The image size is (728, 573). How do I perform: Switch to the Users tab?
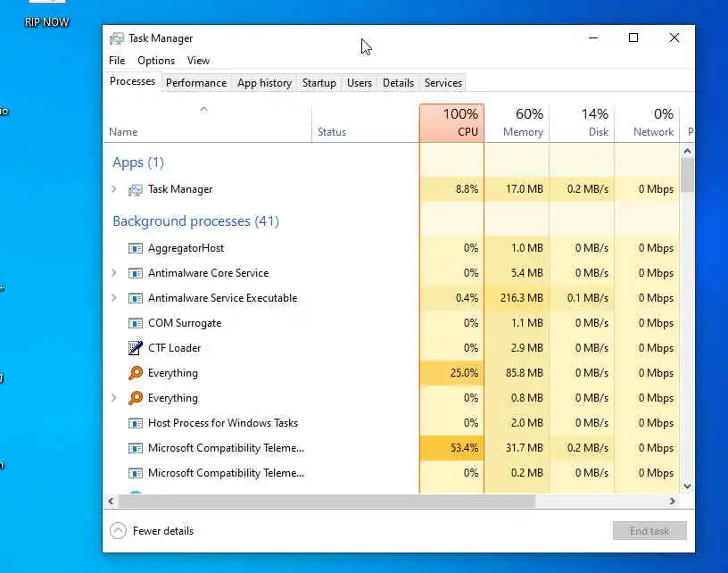[360, 83]
